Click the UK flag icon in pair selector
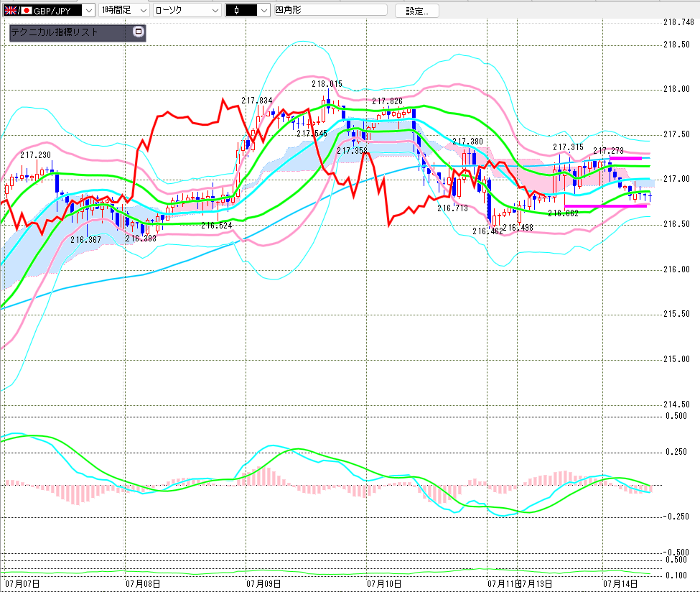The image size is (700, 592). [10, 10]
